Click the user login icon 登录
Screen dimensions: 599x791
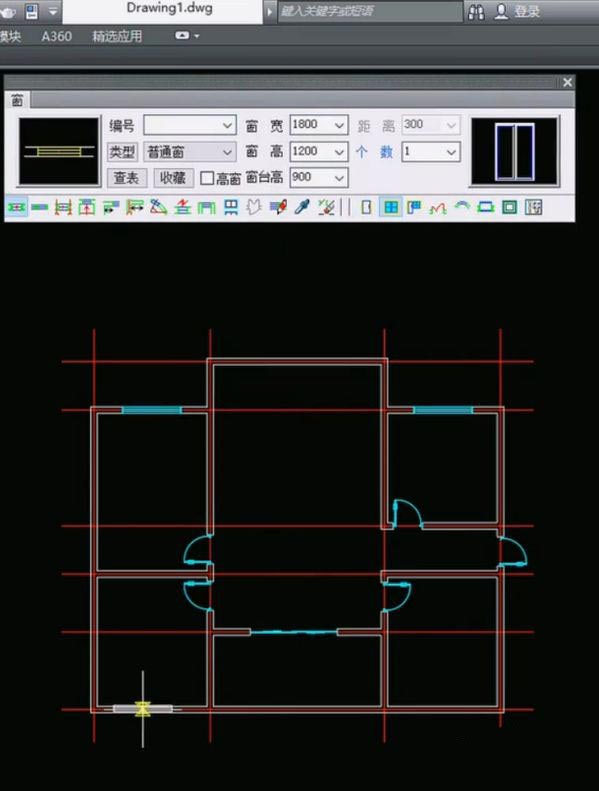click(517, 12)
